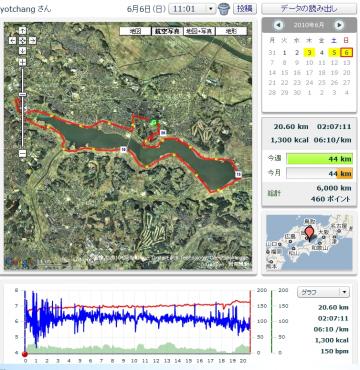This screenshot has width=360, height=370.
Task: Click the 投稿 button
Action: click(x=244, y=9)
